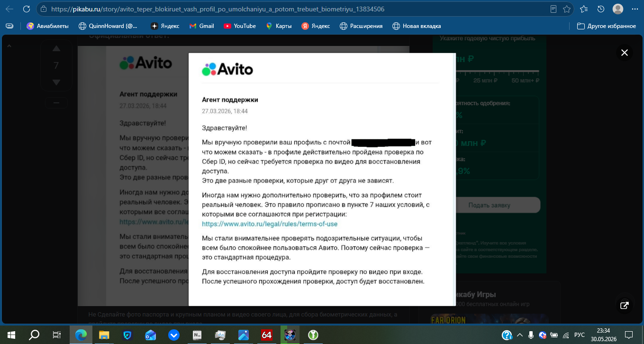Open the browser settings three-dots menu

[635, 9]
